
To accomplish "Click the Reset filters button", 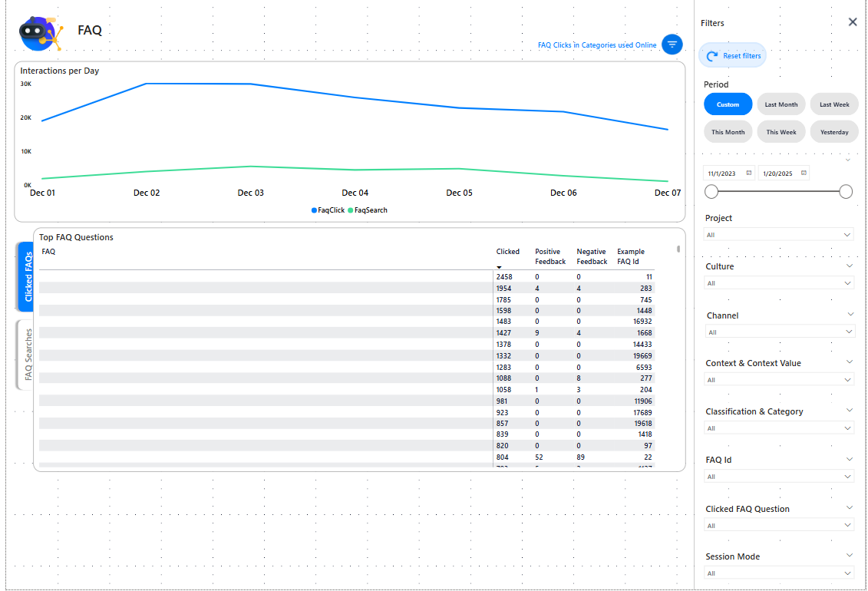I will [x=733, y=56].
